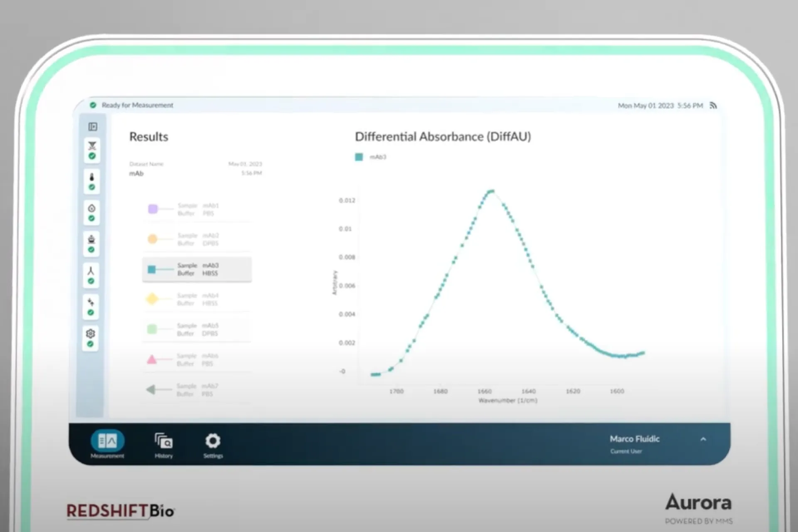Click the thermometer status icon in sidebar

click(x=92, y=177)
